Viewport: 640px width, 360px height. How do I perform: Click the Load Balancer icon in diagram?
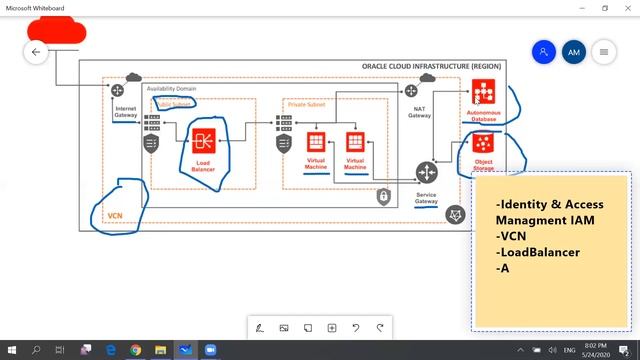[x=204, y=141]
